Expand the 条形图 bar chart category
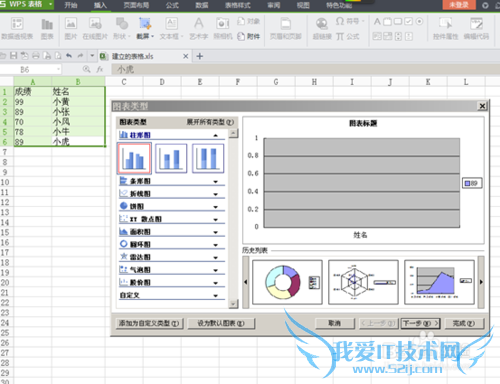Viewport: 500px width, 384px height. [216, 181]
